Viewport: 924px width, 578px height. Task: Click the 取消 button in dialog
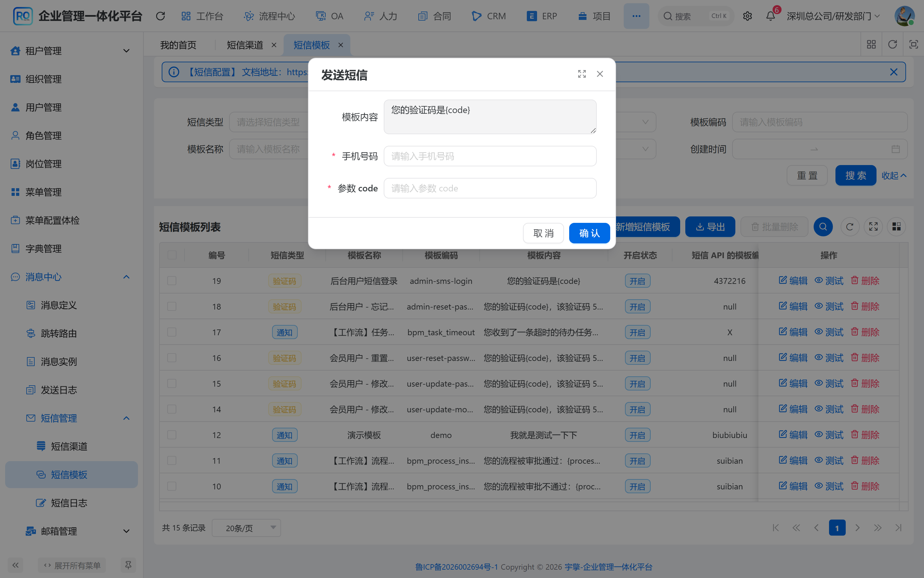pos(543,233)
